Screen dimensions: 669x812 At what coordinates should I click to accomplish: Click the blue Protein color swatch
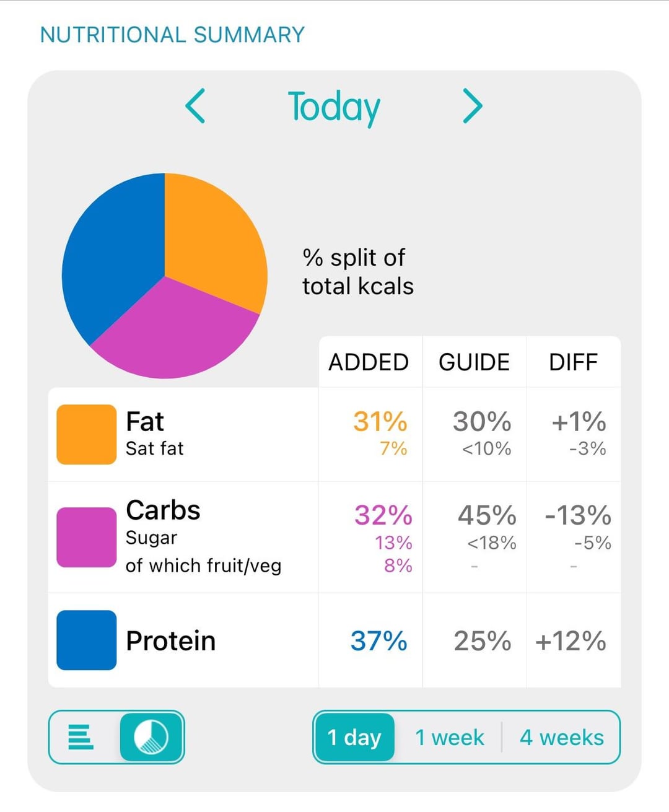click(86, 640)
